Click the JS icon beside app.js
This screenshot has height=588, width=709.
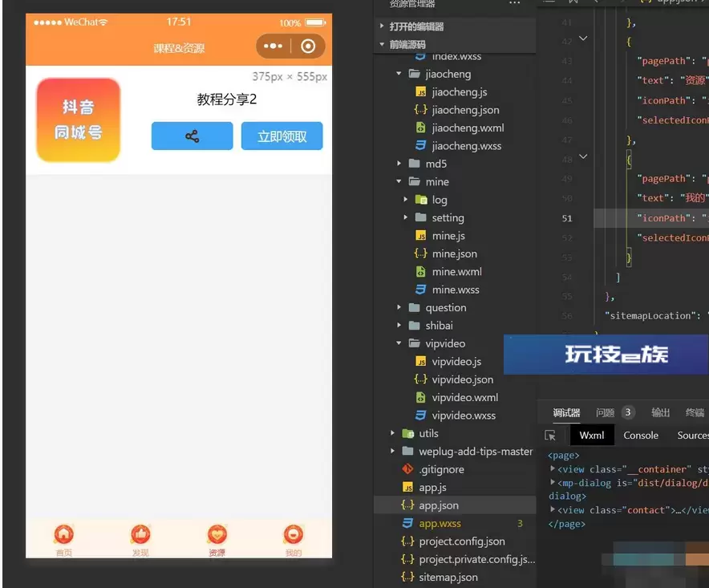point(408,488)
